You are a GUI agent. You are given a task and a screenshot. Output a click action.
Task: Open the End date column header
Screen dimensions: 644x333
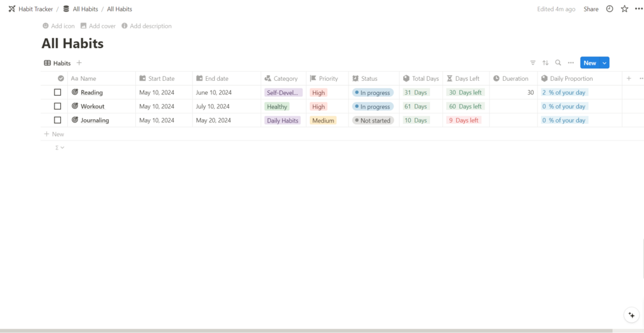click(x=227, y=78)
